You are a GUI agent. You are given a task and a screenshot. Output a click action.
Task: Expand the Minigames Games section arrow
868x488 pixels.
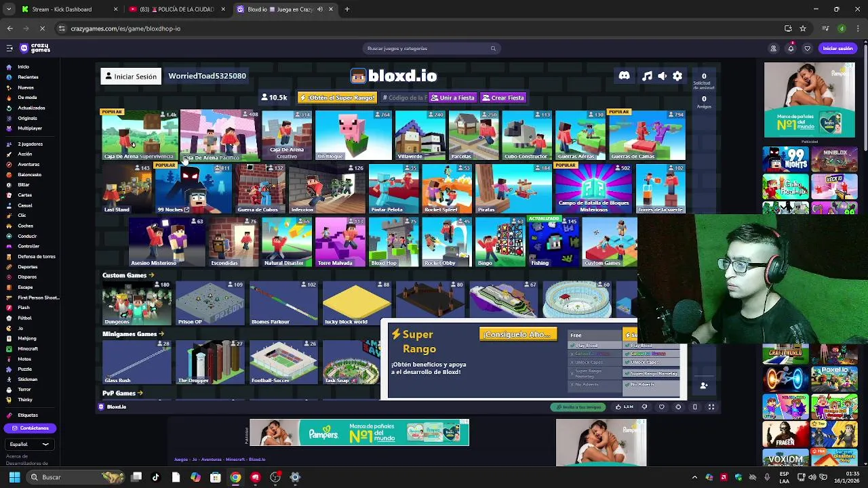tap(161, 333)
